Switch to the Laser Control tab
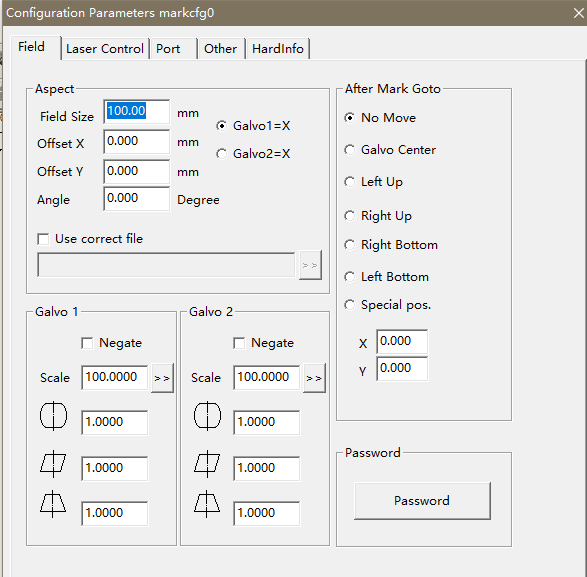 (105, 49)
